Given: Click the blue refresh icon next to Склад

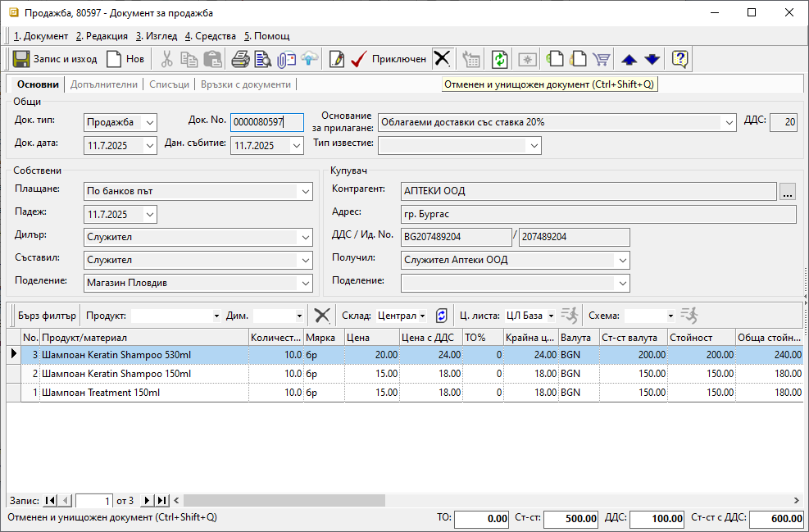Looking at the screenshot, I should point(442,316).
